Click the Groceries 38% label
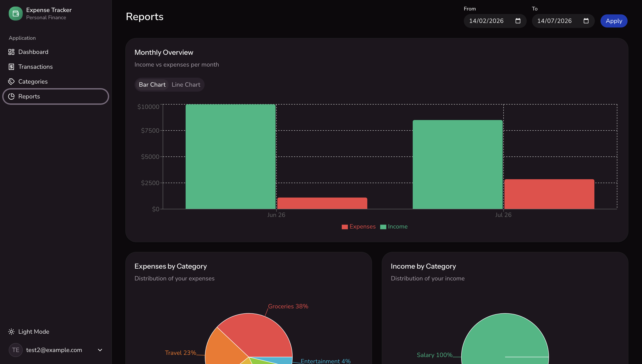The height and width of the screenshot is (364, 642). coord(288,307)
